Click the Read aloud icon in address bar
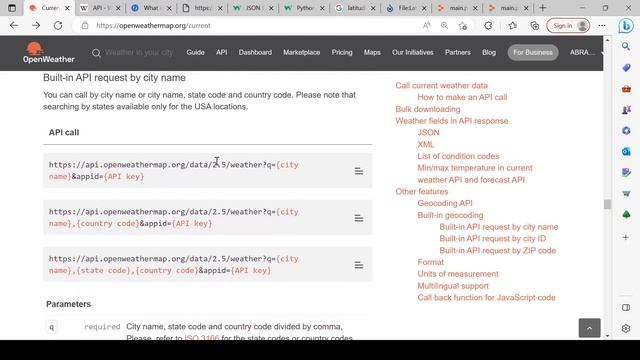640x360 pixels. click(x=427, y=25)
